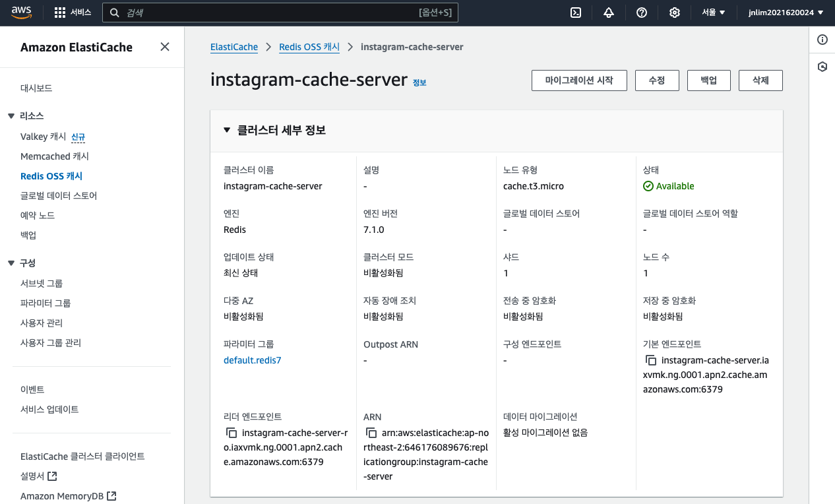
Task: Open 글로벌 데이터 스토어 in the sidebar
Action: [x=59, y=196]
